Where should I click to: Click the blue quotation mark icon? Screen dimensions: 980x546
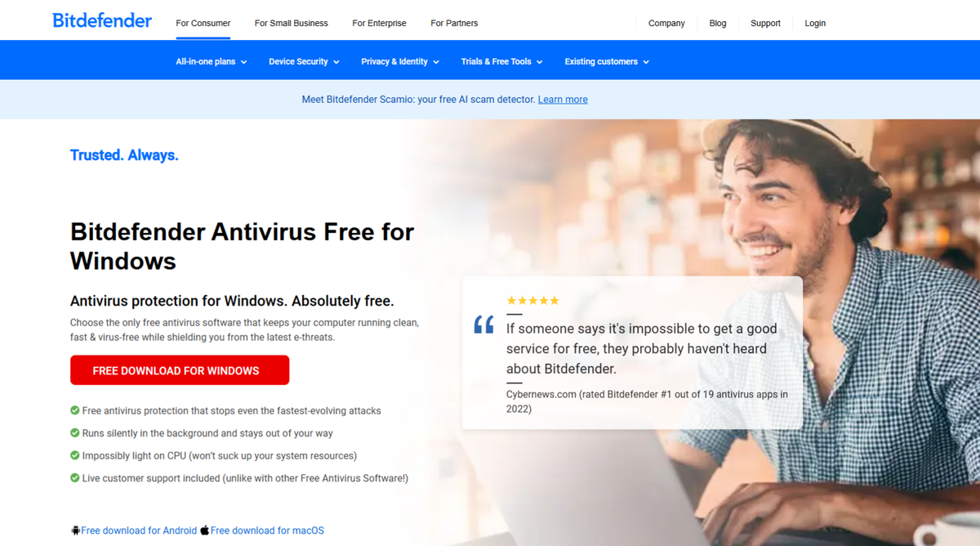tap(484, 324)
